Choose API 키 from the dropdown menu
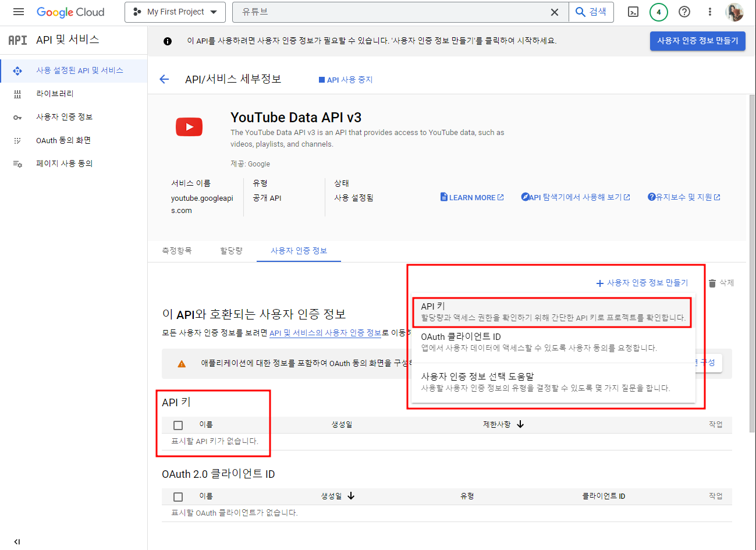The width and height of the screenshot is (756, 550). coord(553,312)
